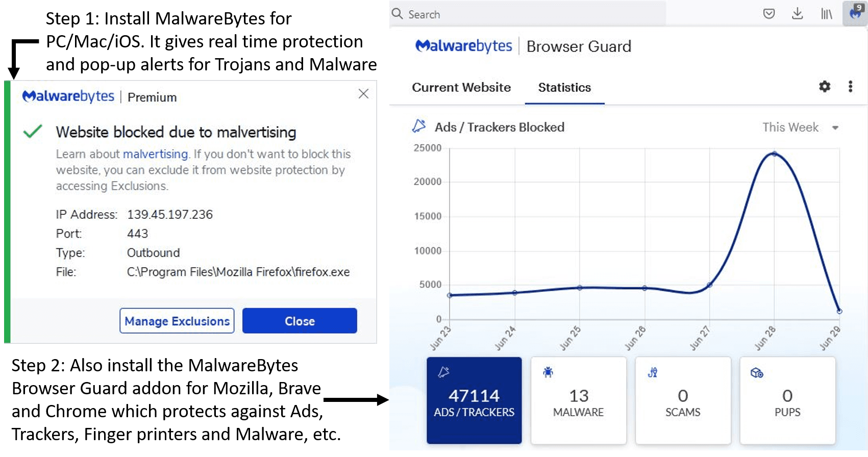Viewport: 868px width, 457px height.
Task: Follow the malvertising link
Action: (x=155, y=154)
